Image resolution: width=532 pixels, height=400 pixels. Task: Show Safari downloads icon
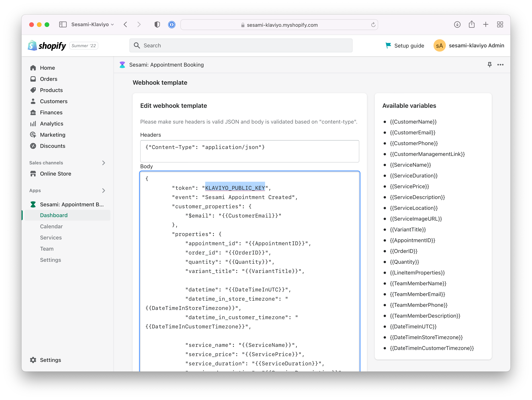(457, 25)
